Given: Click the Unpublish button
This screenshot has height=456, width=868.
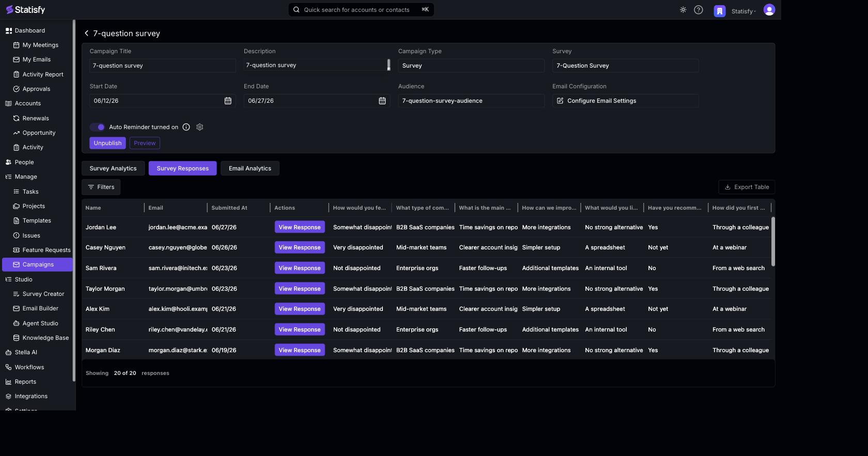Looking at the screenshot, I should click(107, 143).
